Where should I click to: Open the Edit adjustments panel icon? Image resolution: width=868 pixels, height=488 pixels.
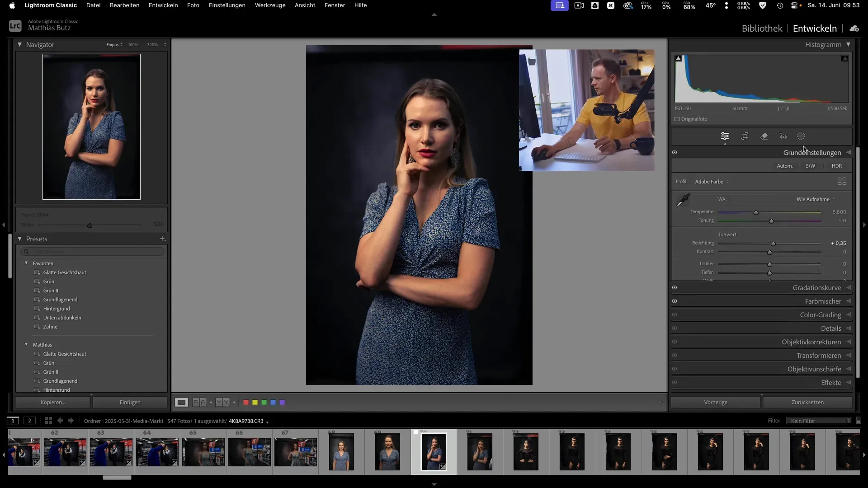[725, 136]
